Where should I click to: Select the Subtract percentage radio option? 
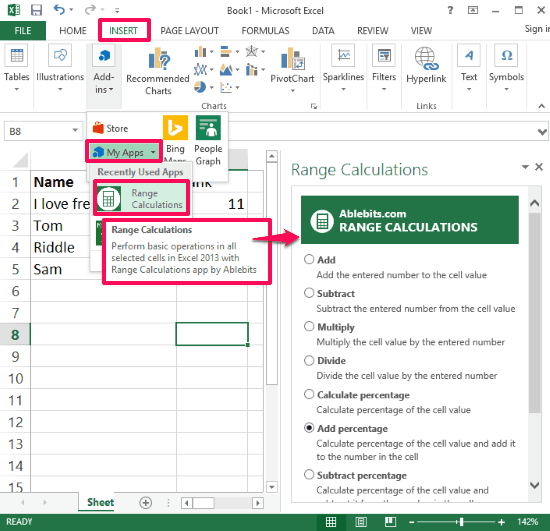coord(309,475)
